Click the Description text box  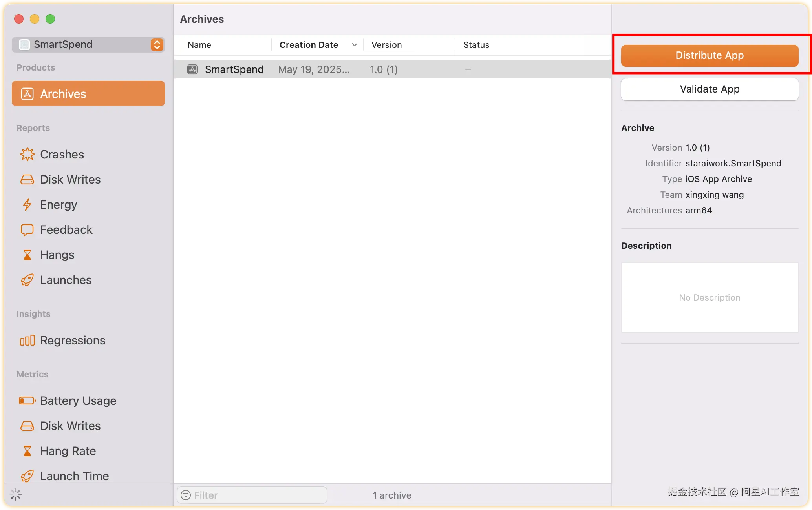tap(709, 297)
